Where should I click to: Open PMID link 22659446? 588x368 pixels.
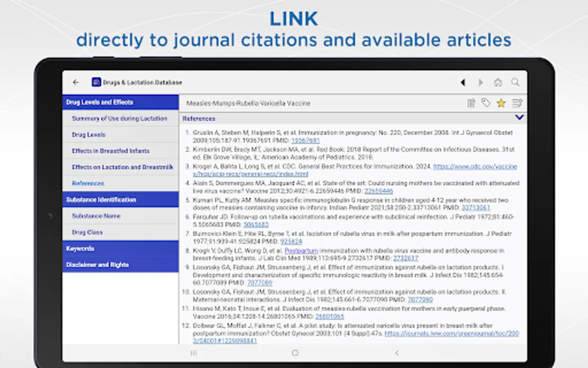(x=379, y=191)
